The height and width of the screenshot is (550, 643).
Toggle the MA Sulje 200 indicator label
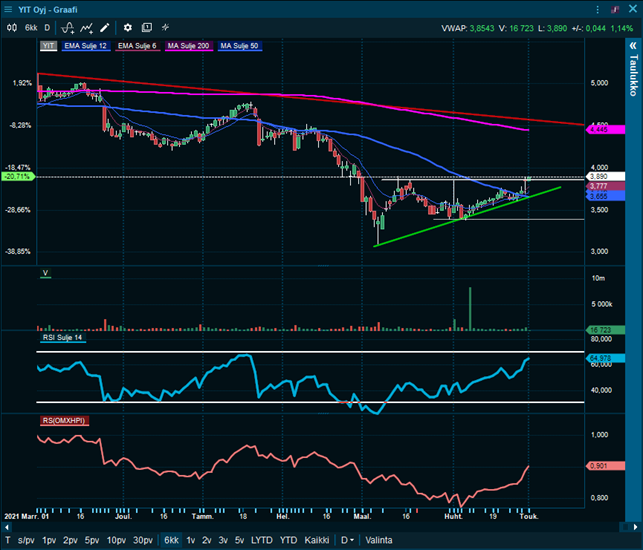(x=188, y=46)
